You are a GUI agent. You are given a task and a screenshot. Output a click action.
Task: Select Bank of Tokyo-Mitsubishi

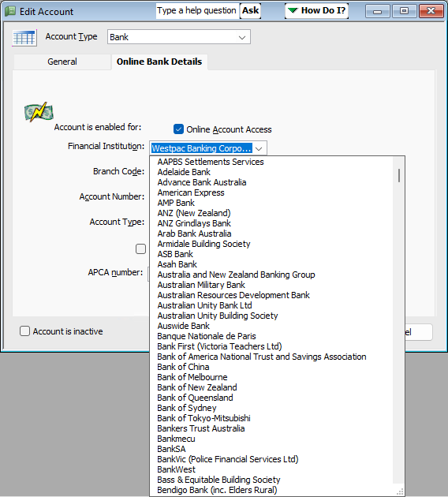click(x=203, y=418)
